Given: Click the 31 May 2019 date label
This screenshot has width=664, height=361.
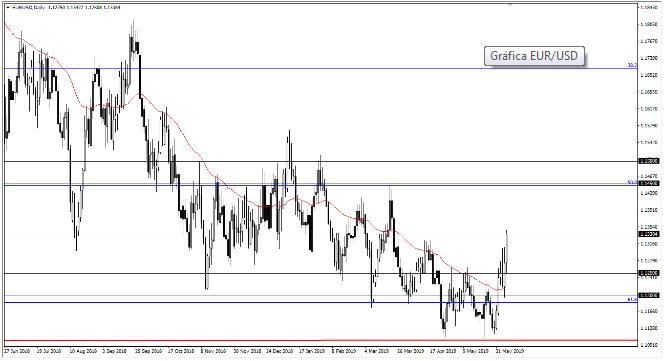Looking at the screenshot, I should click(x=511, y=351).
